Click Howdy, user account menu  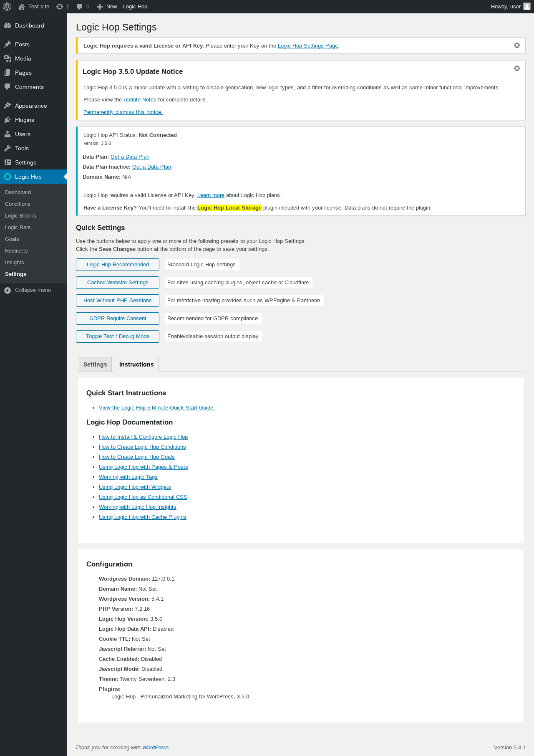[x=511, y=7]
